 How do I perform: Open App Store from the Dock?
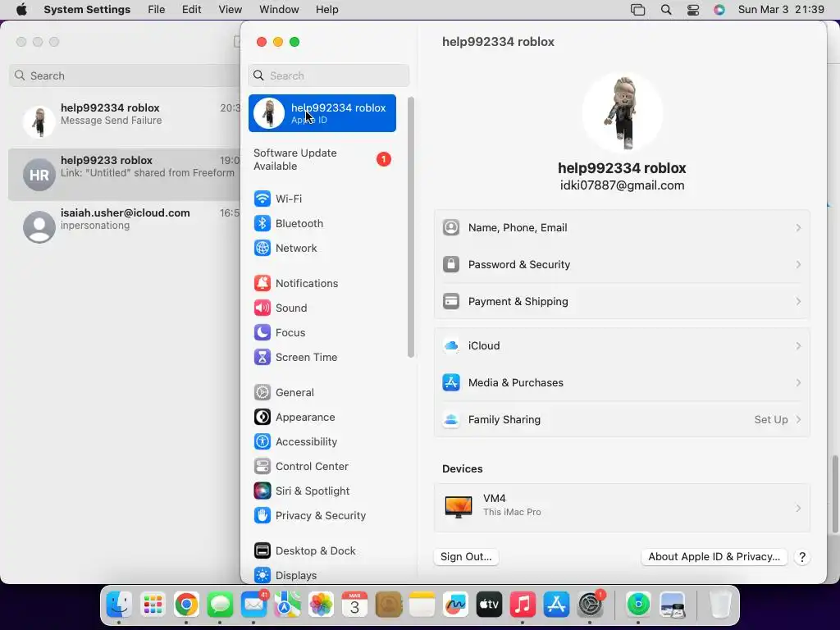(x=556, y=605)
